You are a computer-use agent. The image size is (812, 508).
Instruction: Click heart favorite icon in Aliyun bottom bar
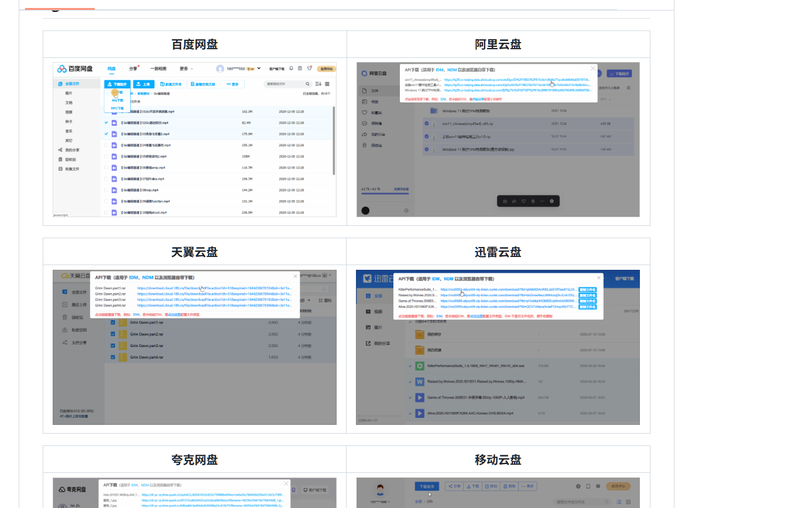click(523, 201)
